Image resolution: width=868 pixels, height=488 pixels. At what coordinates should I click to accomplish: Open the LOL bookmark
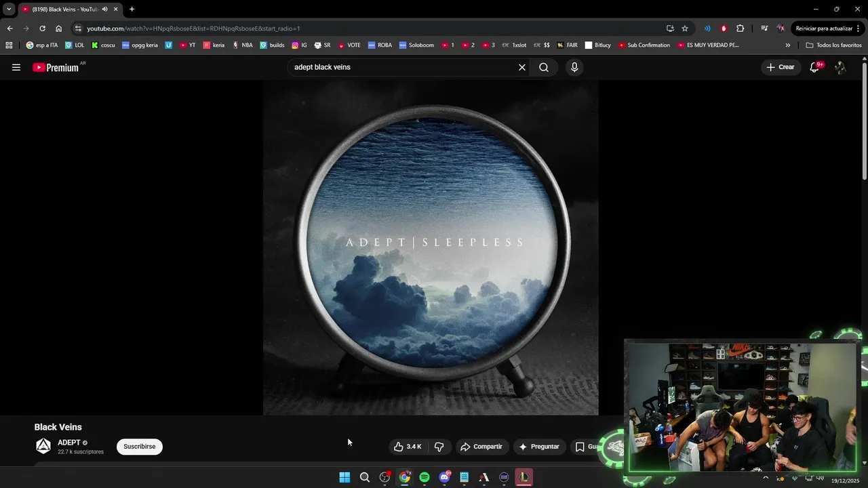(75, 45)
